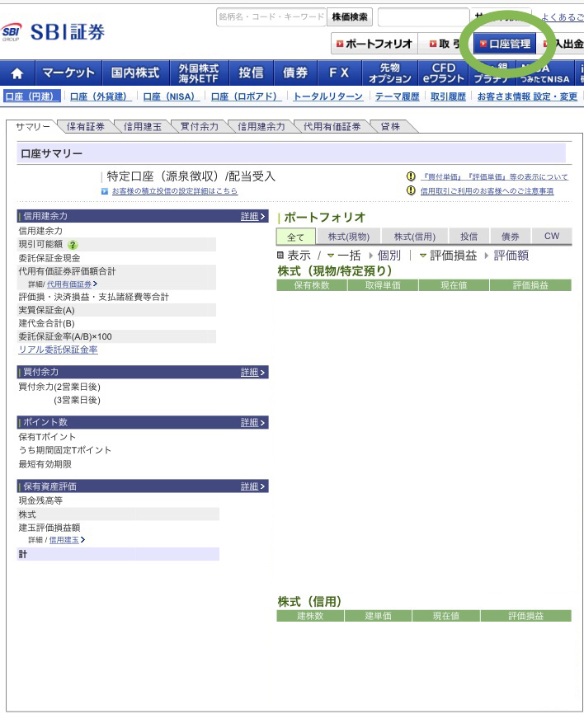Open the 外国株式 海外ETF menu

(199, 73)
